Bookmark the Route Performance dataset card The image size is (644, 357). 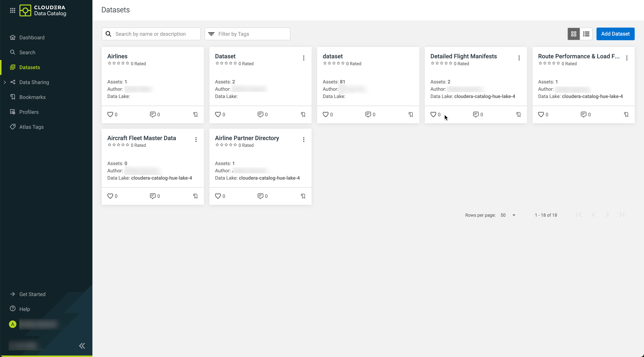(626, 115)
